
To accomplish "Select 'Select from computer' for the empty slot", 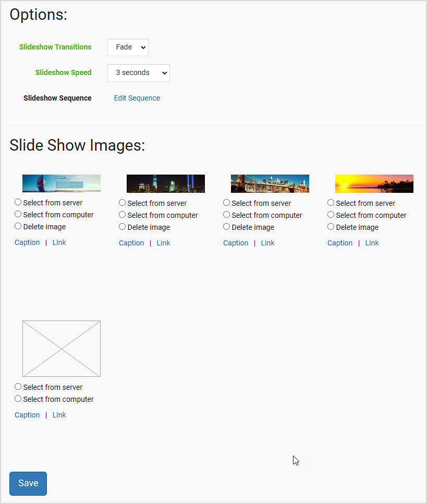I will click(x=18, y=398).
